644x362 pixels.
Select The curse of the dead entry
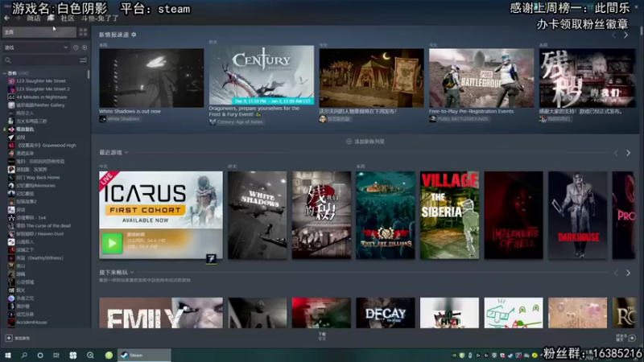43,226
